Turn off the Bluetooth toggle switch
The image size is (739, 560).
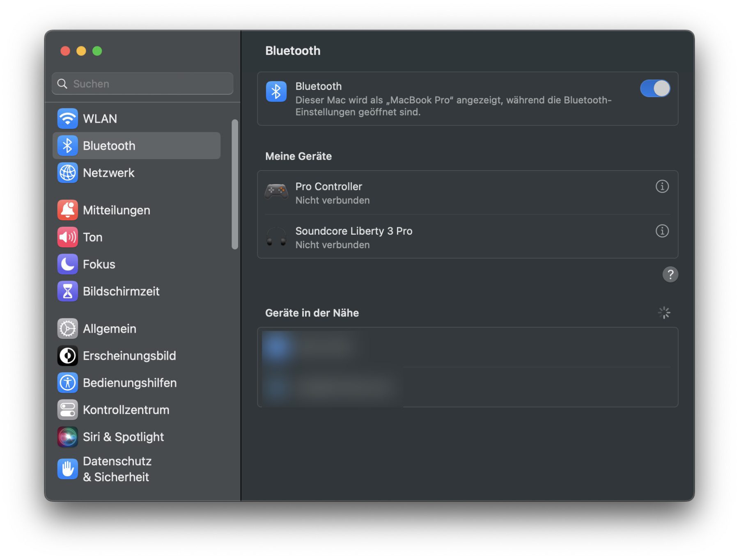tap(654, 89)
